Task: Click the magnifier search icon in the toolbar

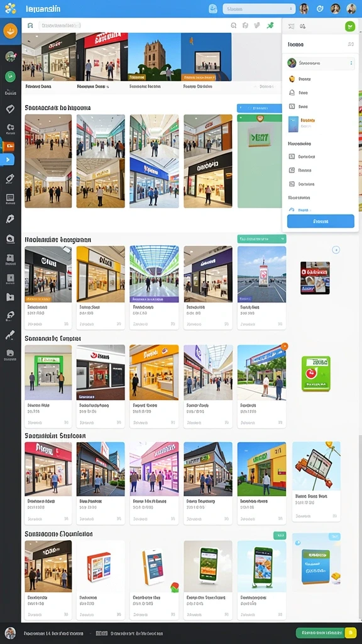Action: point(234,25)
